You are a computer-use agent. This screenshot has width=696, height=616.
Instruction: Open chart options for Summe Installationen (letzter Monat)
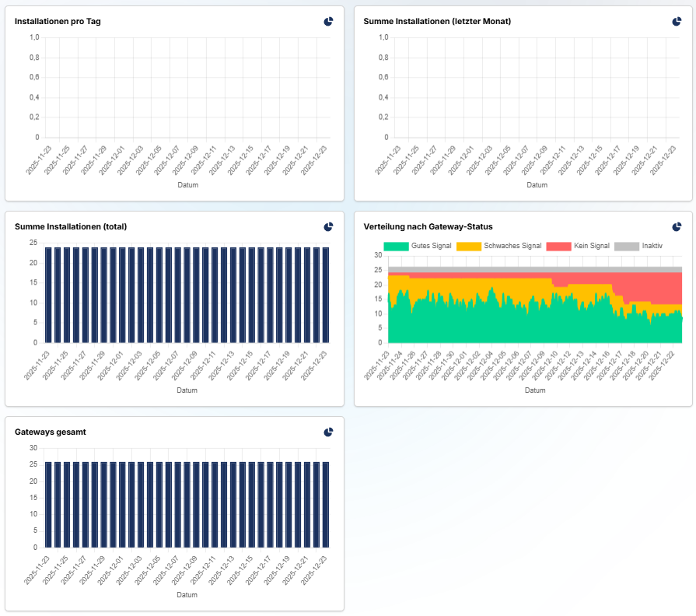point(677,21)
